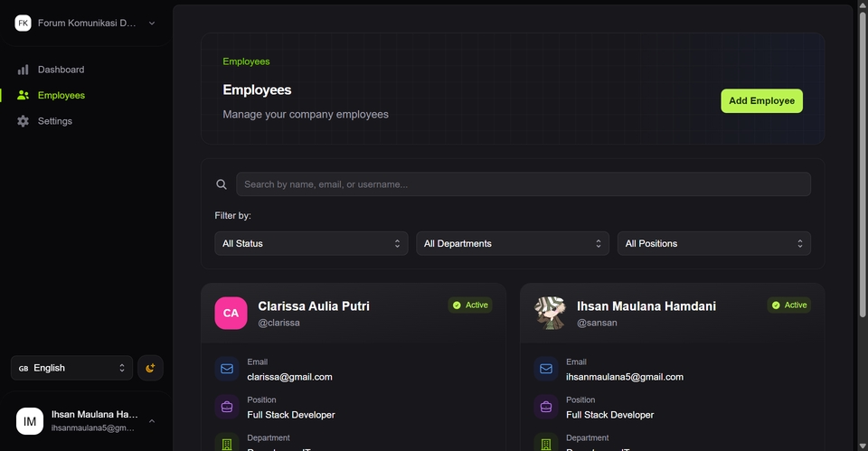Image resolution: width=868 pixels, height=451 pixels.
Task: Click the search magnifier icon
Action: 222,184
